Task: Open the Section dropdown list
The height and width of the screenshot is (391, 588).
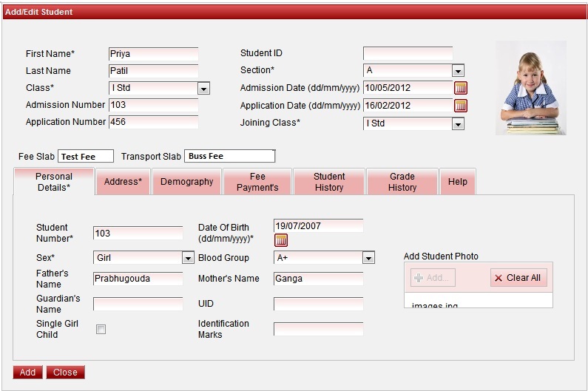Action: point(458,71)
